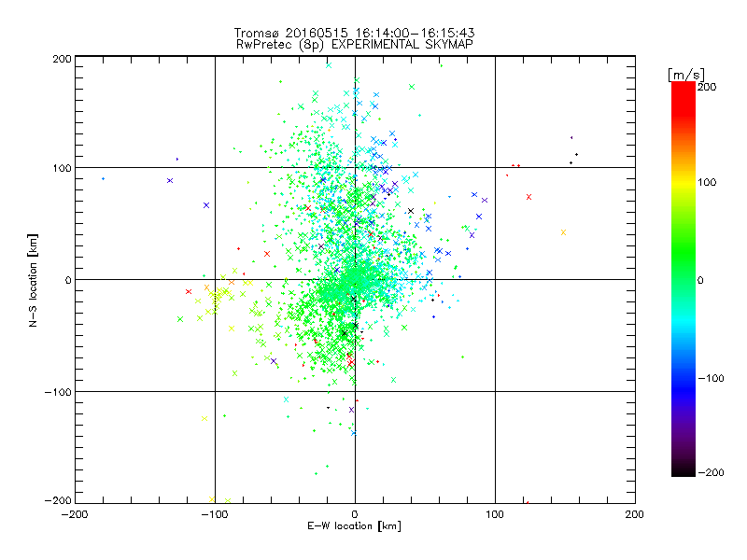Select the colorbar tick value "200"
This screenshot has height=560, width=747.
(x=707, y=87)
